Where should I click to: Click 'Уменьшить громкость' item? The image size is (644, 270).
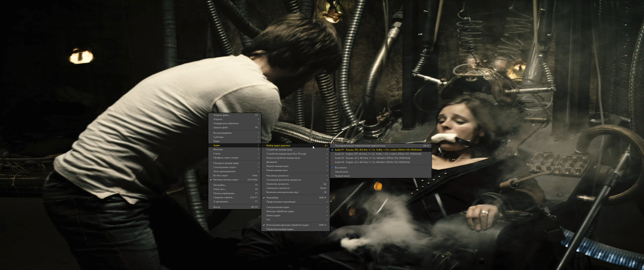295,188
